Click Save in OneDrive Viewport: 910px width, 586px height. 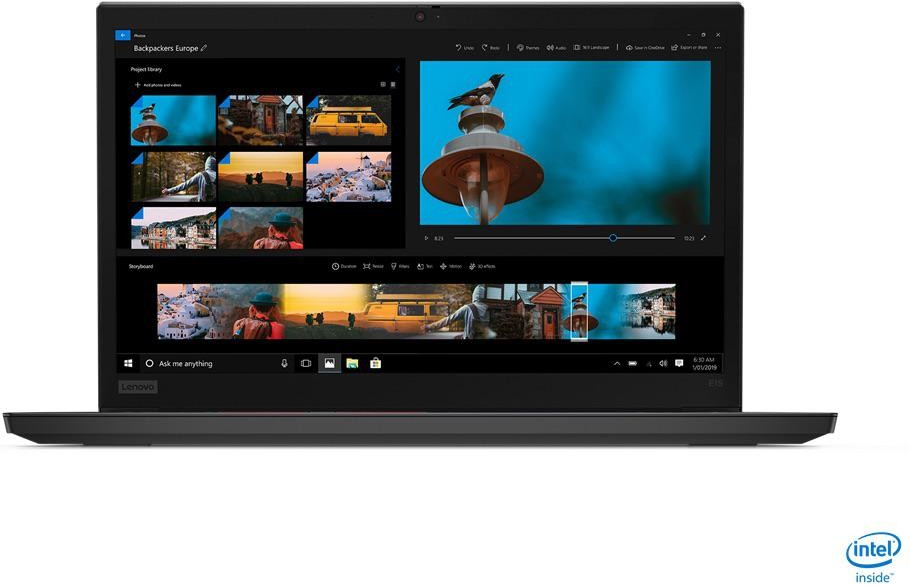(645, 47)
